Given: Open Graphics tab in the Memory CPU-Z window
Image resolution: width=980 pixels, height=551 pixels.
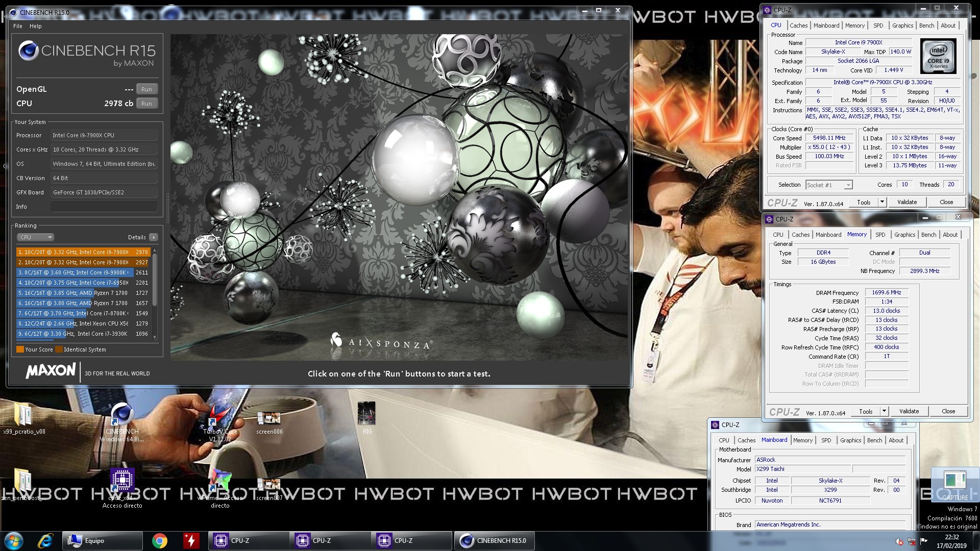Looking at the screenshot, I should [904, 235].
